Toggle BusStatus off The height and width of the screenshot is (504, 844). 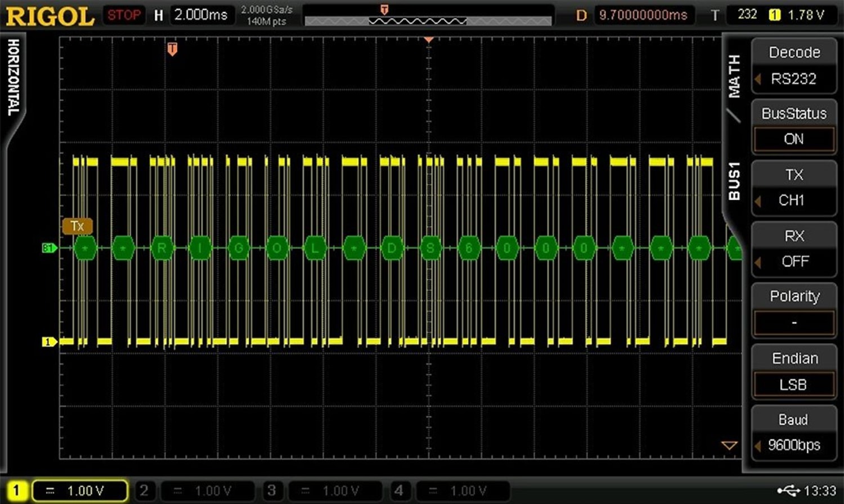tap(793, 139)
